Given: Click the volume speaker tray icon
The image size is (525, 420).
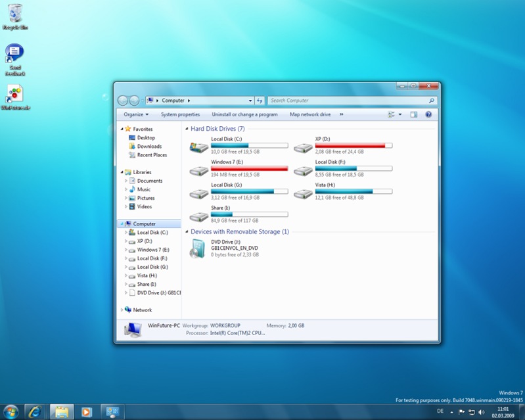Looking at the screenshot, I should (482, 412).
